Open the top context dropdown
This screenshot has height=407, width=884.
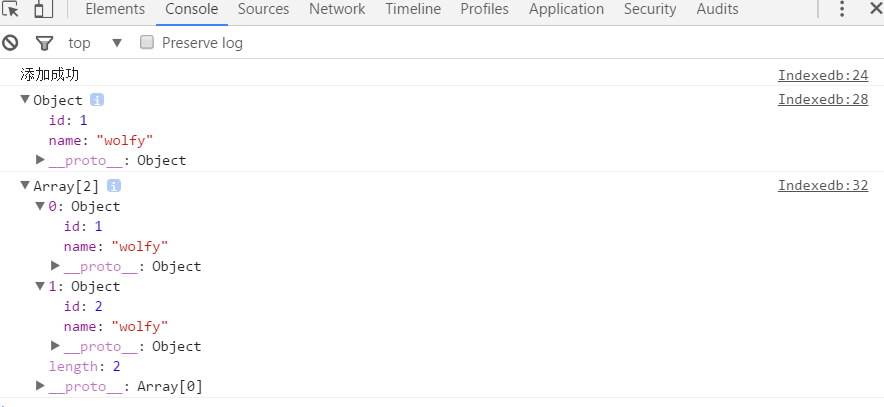(x=94, y=43)
